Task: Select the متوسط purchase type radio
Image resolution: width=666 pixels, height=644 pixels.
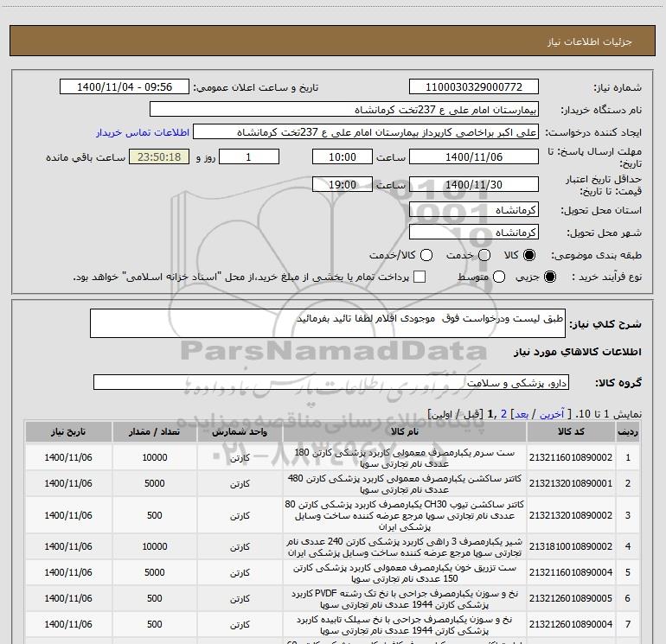Action: tap(499, 277)
